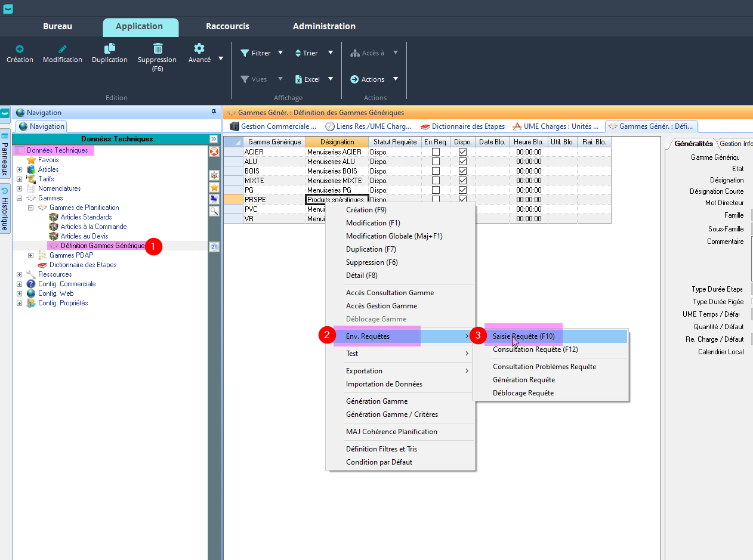
Task: Click the Modification pencil icon
Action: click(63, 49)
